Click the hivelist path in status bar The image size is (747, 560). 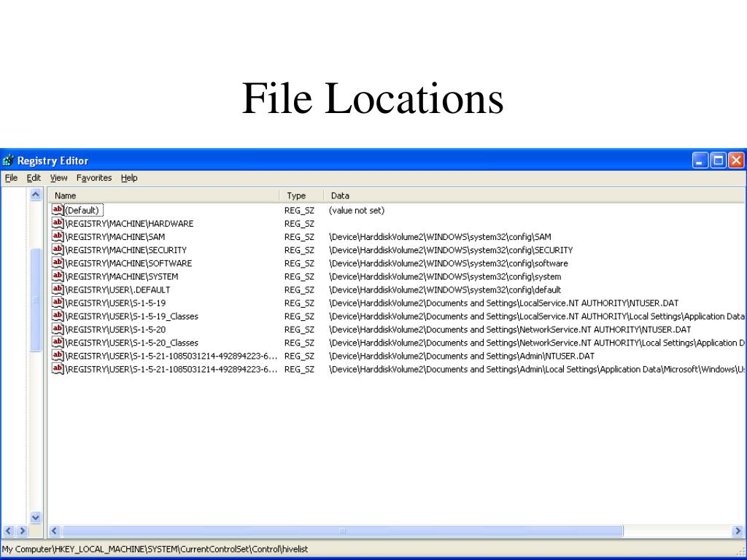pos(155,549)
